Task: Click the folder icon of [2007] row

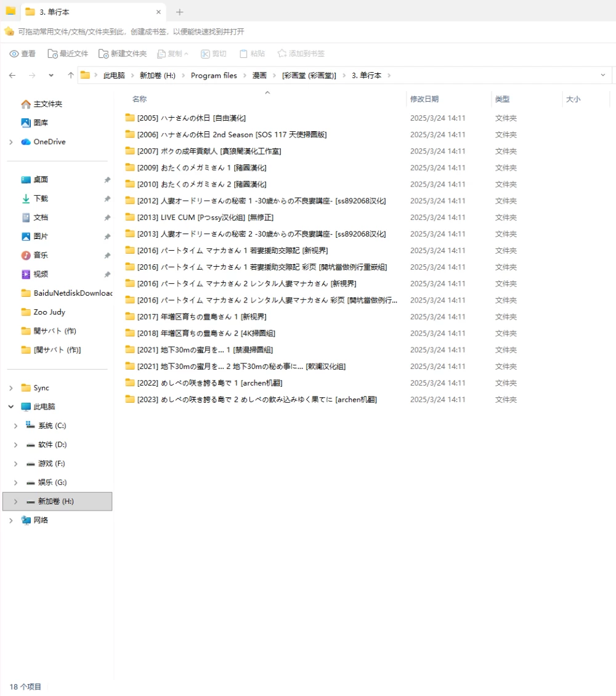Action: coord(130,151)
